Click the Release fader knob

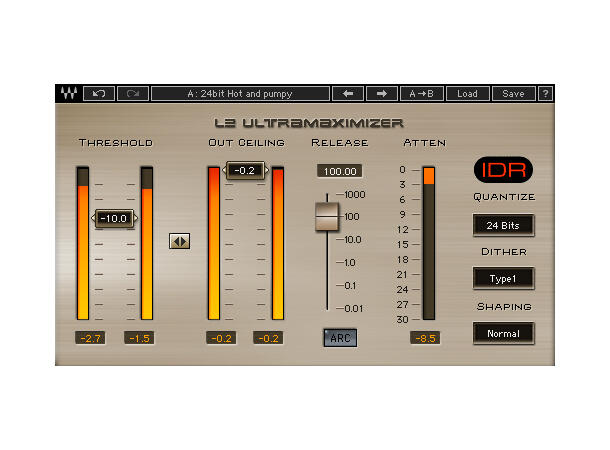[327, 217]
